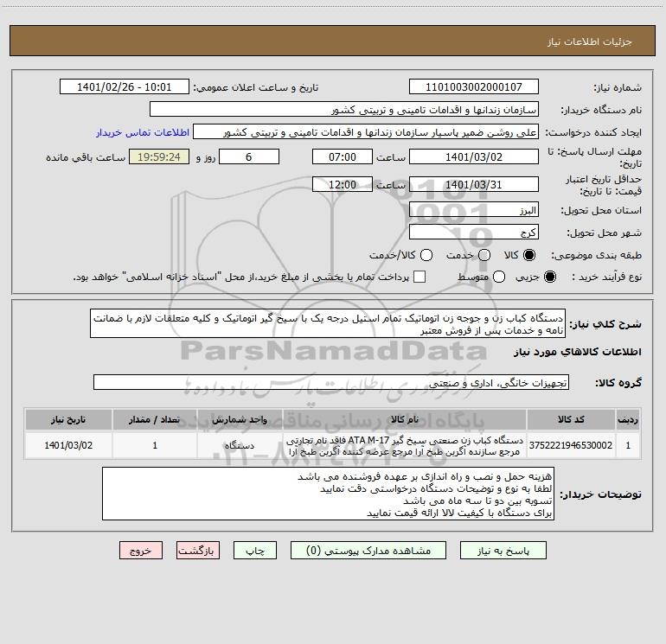Click the validity hour field 12:00
Viewport: 666px width, 644px height.
point(343,184)
